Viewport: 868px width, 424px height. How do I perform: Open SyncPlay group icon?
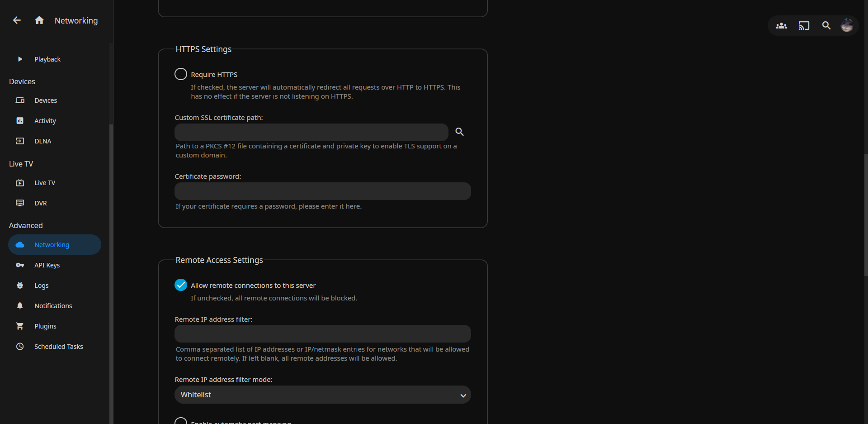coord(781,26)
